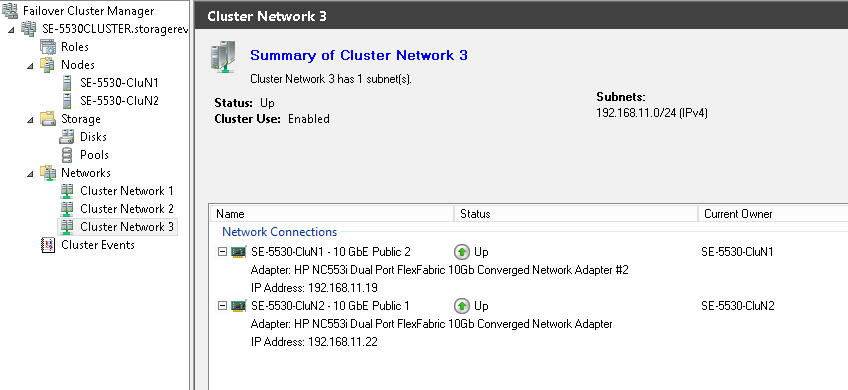Collapse the SE-5530-CluN1 10 GbE Public 2 connection
This screenshot has width=848, height=390.
tap(222, 252)
